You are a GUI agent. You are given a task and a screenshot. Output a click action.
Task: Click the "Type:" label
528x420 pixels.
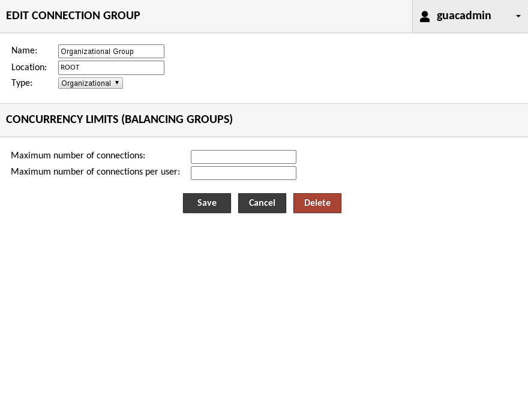(x=22, y=83)
